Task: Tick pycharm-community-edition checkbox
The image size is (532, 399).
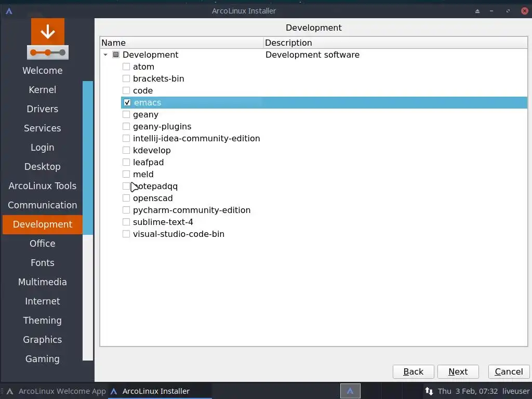Action: point(126,210)
